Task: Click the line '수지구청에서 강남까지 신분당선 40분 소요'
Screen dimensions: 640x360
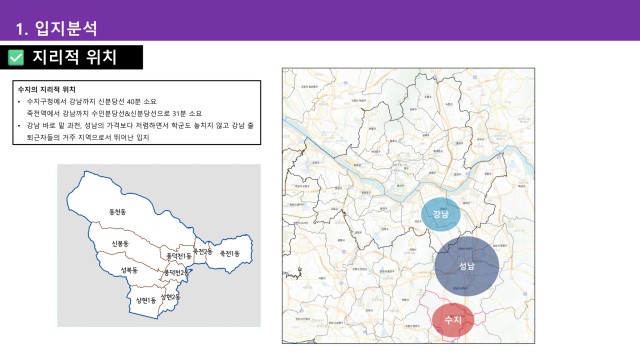Action: [x=92, y=101]
